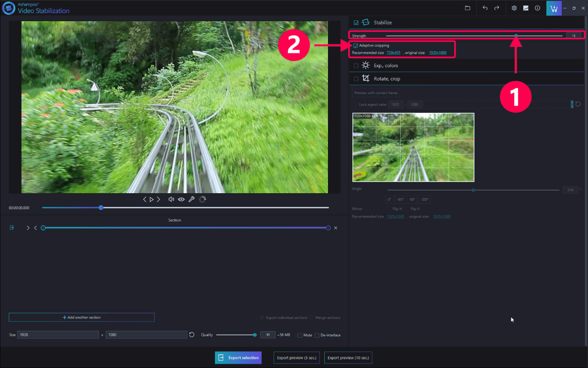Click the crop reset arrow icon
The width and height of the screenshot is (588, 368).
(x=578, y=104)
